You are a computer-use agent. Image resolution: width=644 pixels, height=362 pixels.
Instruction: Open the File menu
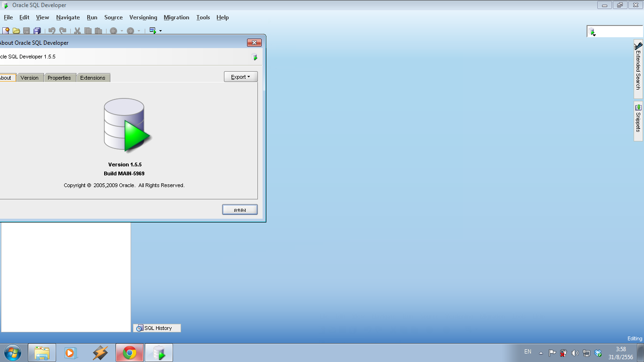point(8,17)
